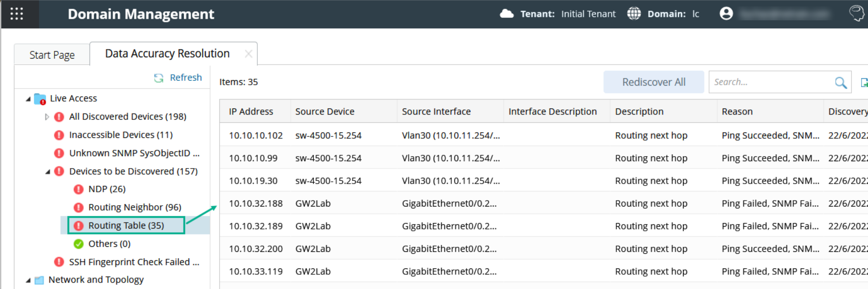Viewport: 868px width, 289px height.
Task: Click the tenant cloud icon
Action: click(x=506, y=14)
